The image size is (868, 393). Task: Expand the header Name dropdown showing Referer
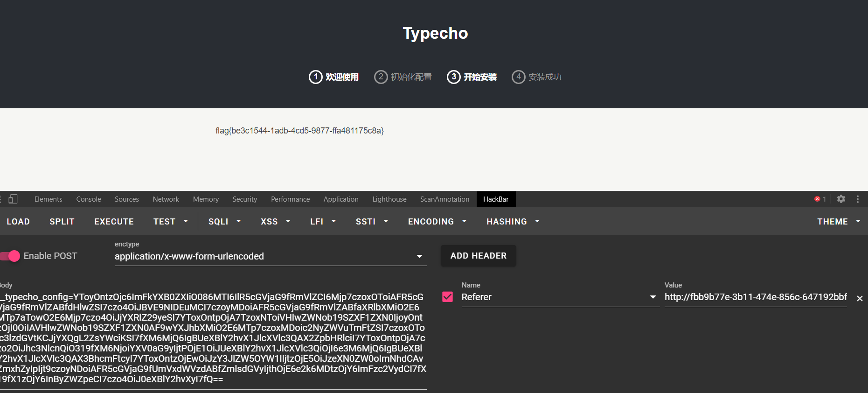(559, 297)
